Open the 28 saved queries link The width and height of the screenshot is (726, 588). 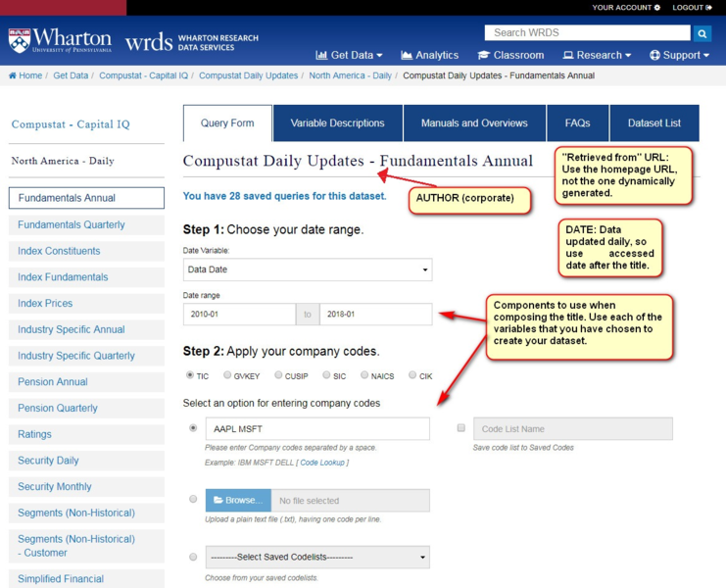point(284,196)
